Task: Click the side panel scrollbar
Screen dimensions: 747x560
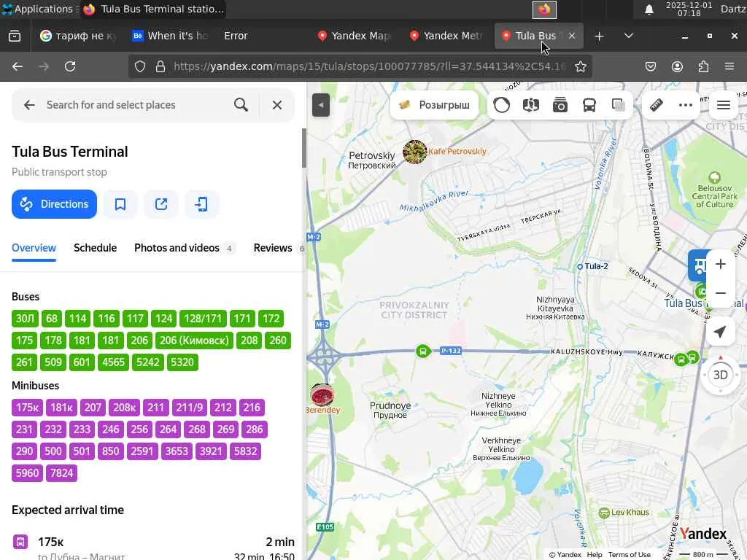Action: coord(304,148)
